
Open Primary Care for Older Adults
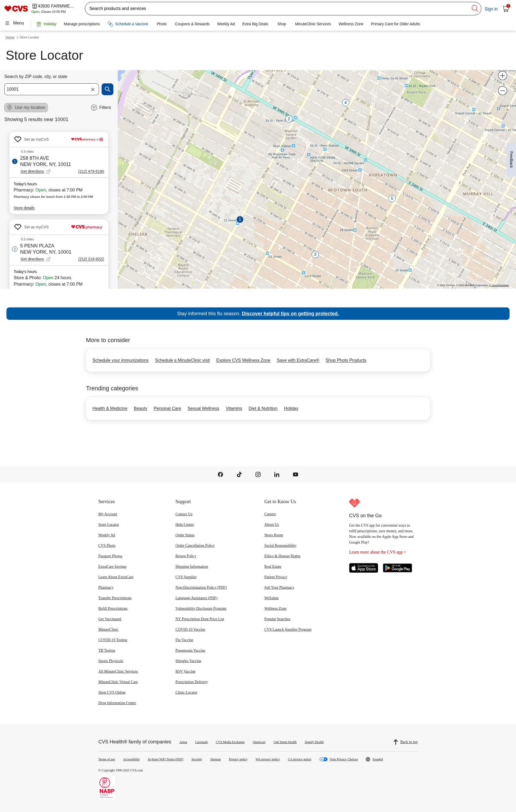[395, 24]
